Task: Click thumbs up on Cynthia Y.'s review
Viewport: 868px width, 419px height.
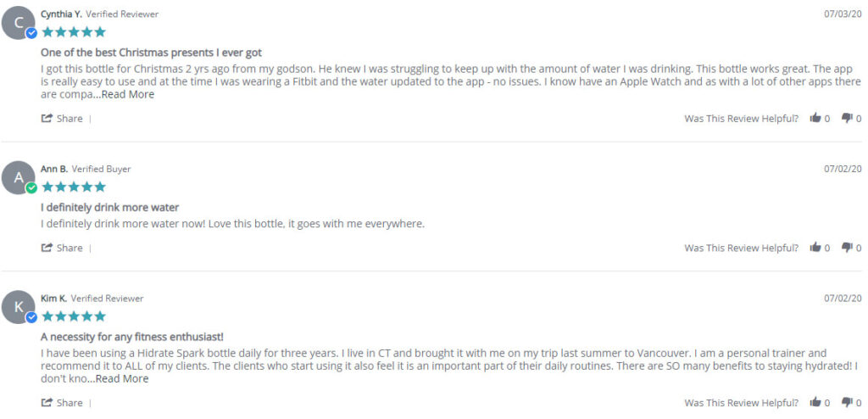Action: coord(815,118)
